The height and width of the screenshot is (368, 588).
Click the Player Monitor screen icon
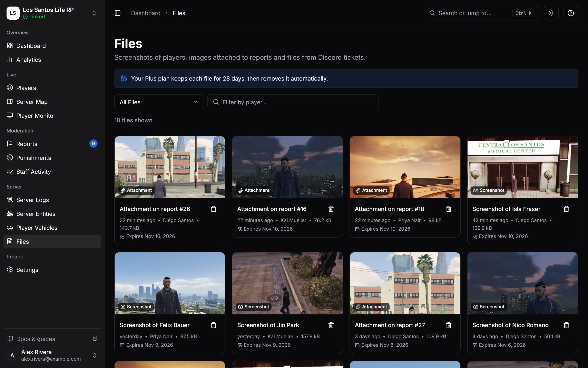click(10, 115)
